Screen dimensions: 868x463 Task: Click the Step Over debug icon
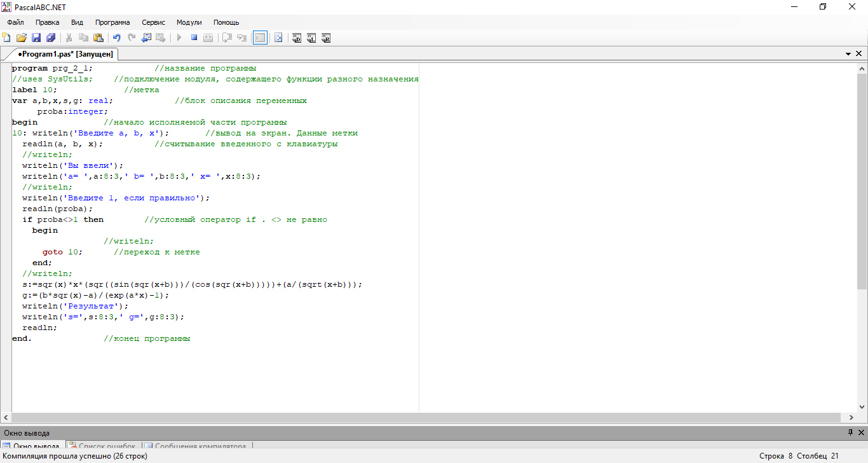point(227,38)
